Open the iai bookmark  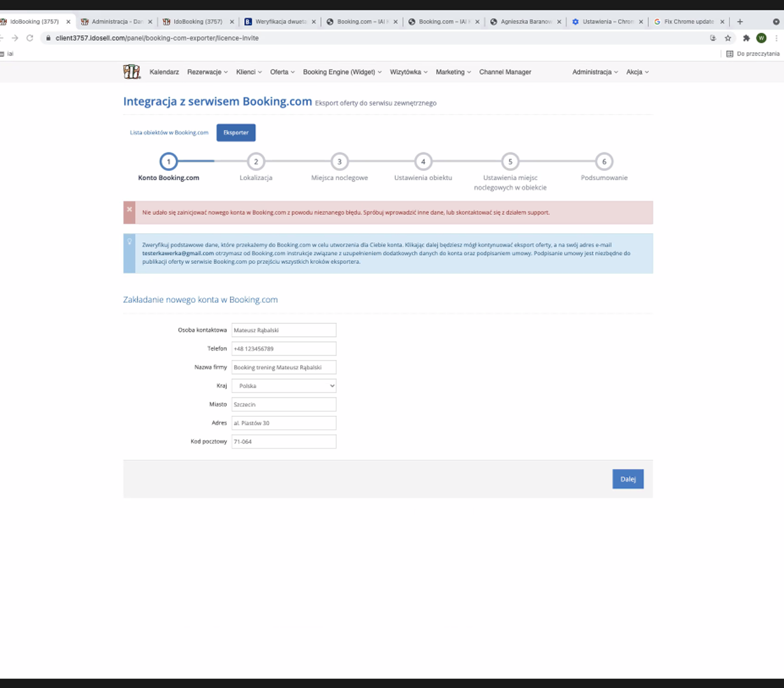coord(6,54)
